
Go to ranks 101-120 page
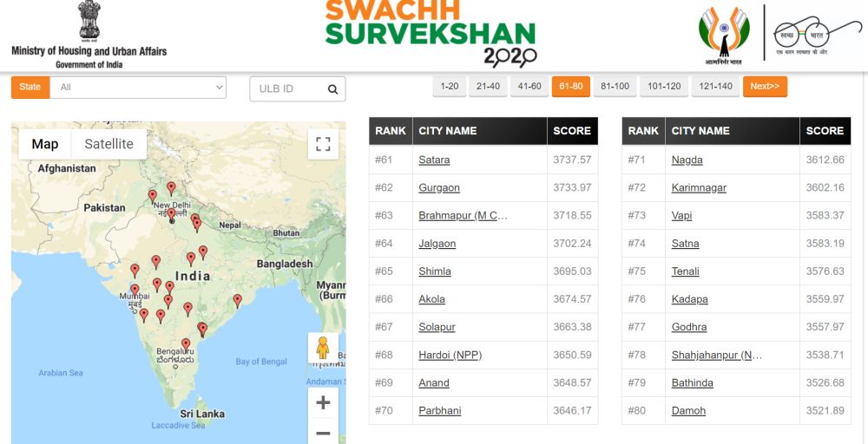(x=664, y=86)
